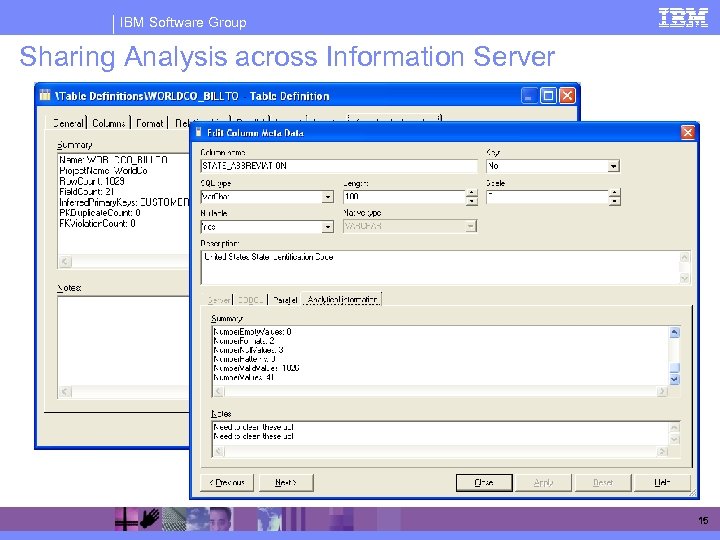This screenshot has width=720, height=540.
Task: Select the Server tab in column dialog
Action: [219, 300]
